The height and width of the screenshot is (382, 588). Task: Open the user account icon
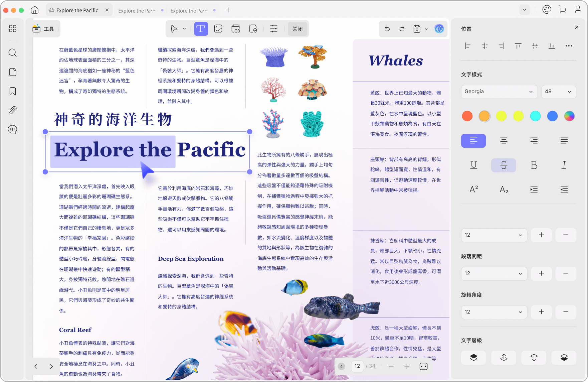point(578,10)
